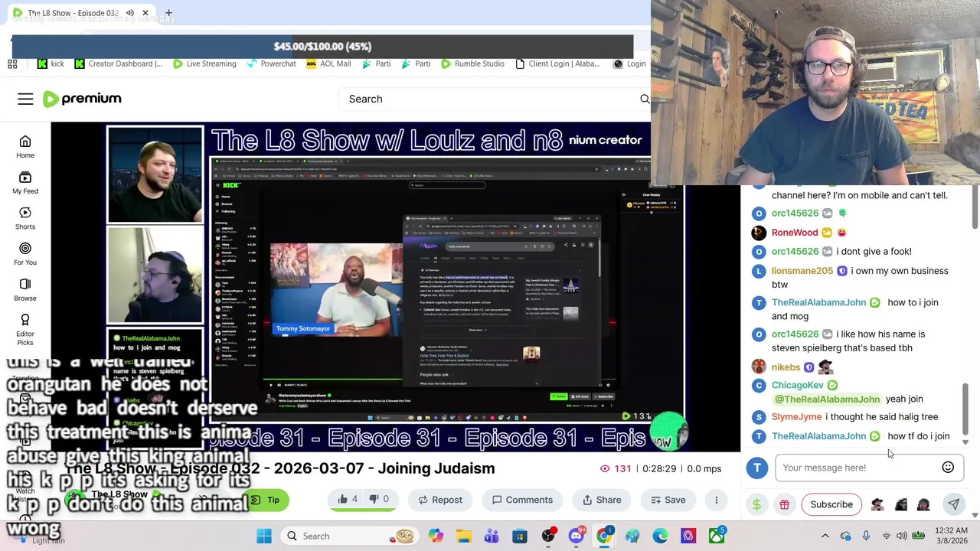Image resolution: width=980 pixels, height=551 pixels.
Task: Open My Feed in the sidebar
Action: [25, 183]
